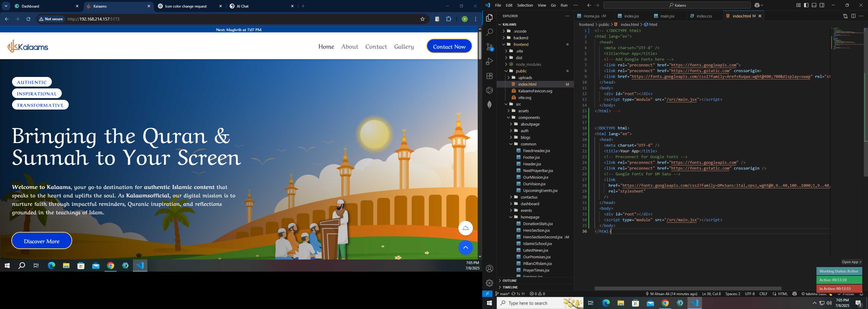Image resolution: width=868 pixels, height=309 pixels.
Task: Click the errors and warnings count in status bar
Action: 537,294
